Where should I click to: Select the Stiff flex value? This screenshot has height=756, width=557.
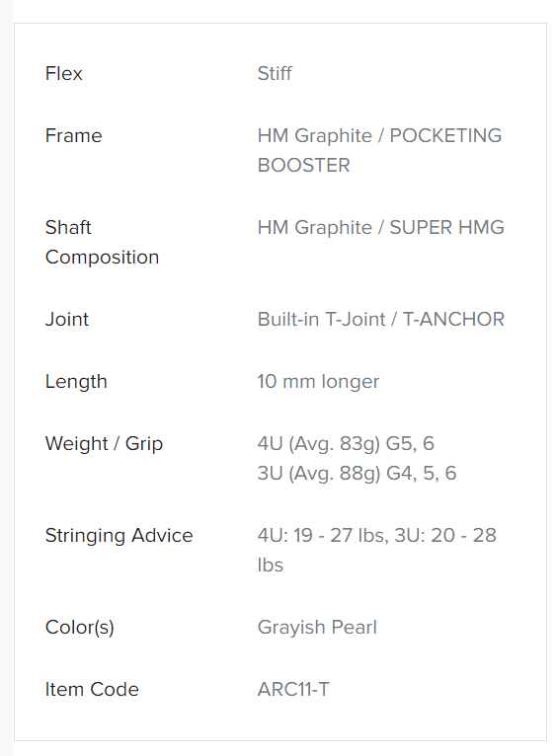pyautogui.click(x=275, y=74)
